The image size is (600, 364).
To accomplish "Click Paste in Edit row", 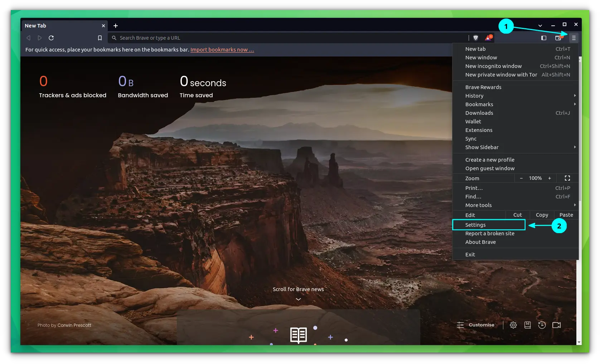I will coord(566,215).
